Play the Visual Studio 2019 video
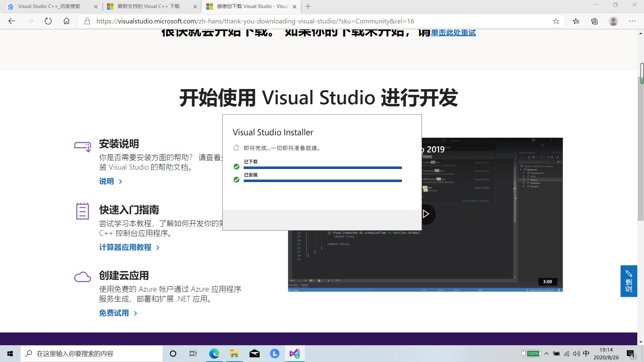Viewport: 644px width, 362px height. [x=426, y=214]
